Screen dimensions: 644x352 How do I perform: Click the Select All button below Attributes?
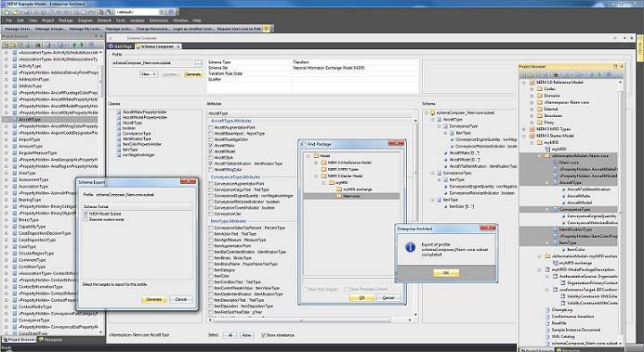coord(230,335)
